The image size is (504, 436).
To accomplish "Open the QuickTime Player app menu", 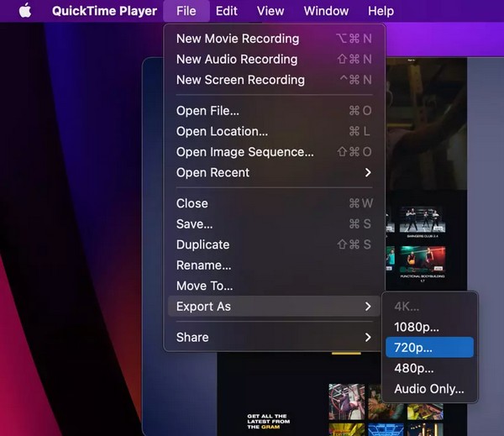I will point(104,11).
